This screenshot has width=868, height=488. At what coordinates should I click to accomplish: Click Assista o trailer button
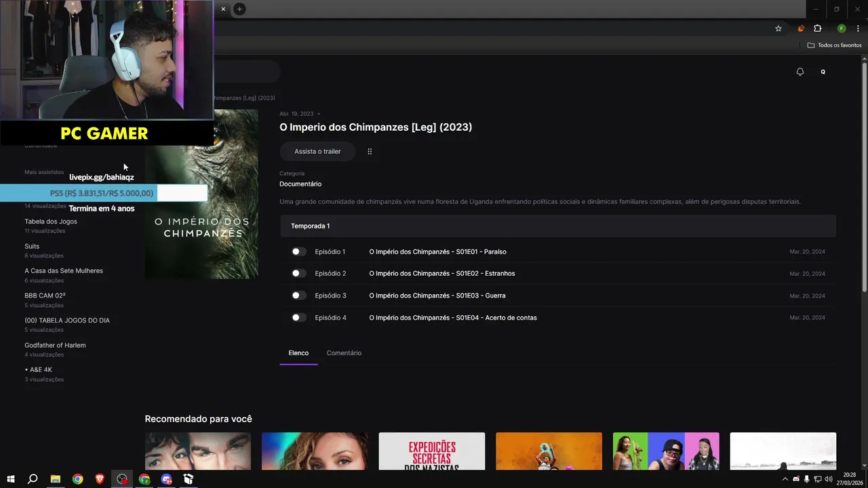[317, 151]
